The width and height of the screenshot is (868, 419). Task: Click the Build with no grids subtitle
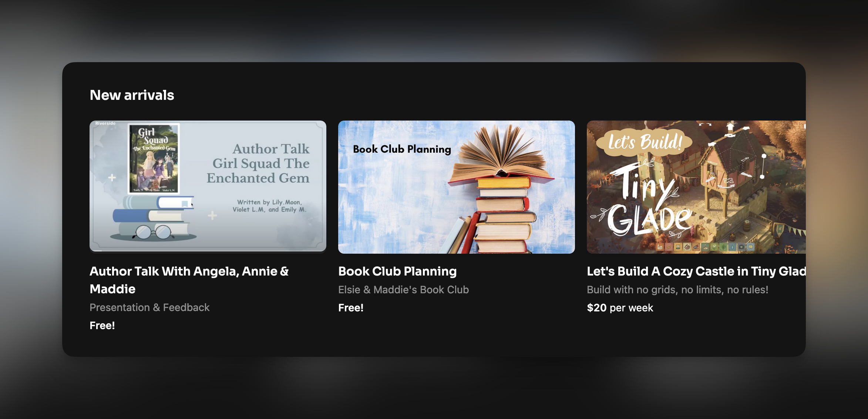677,290
